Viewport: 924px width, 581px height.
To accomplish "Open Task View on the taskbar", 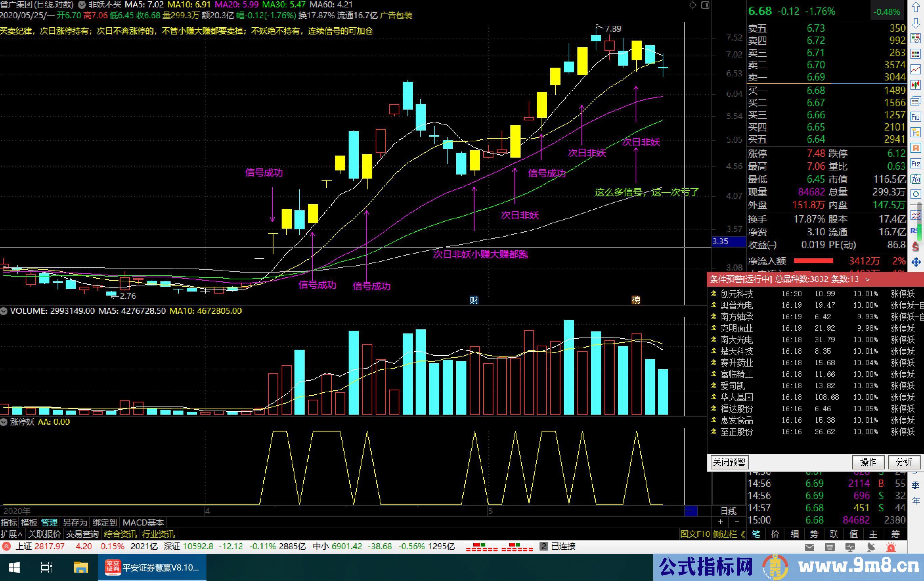I will pyautogui.click(x=46, y=567).
